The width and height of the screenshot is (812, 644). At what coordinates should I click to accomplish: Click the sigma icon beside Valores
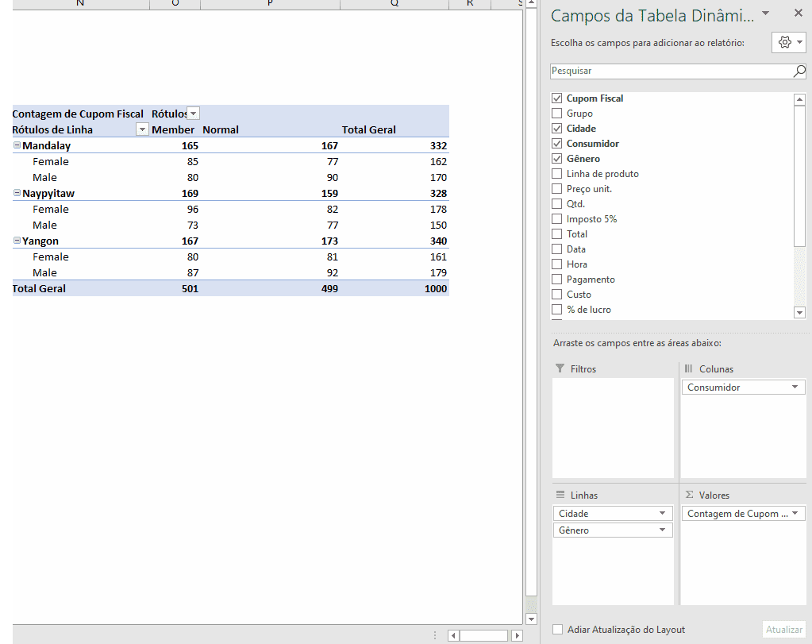tap(687, 494)
